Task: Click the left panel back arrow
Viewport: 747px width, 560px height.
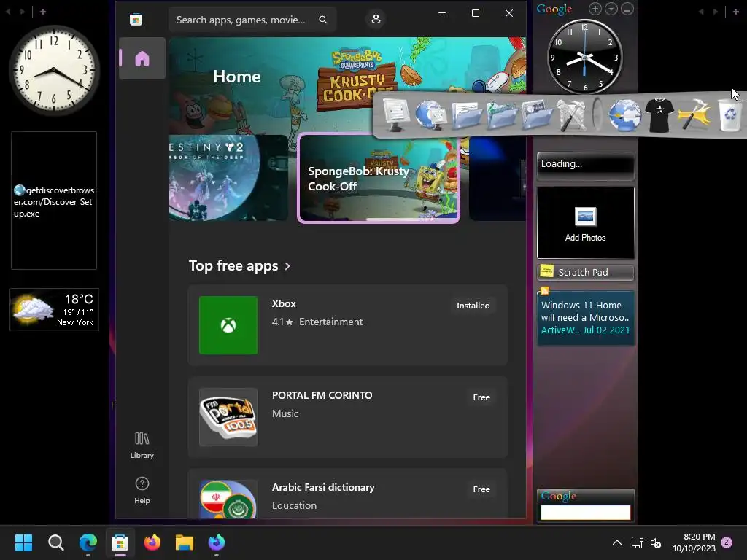Action: 8,12
